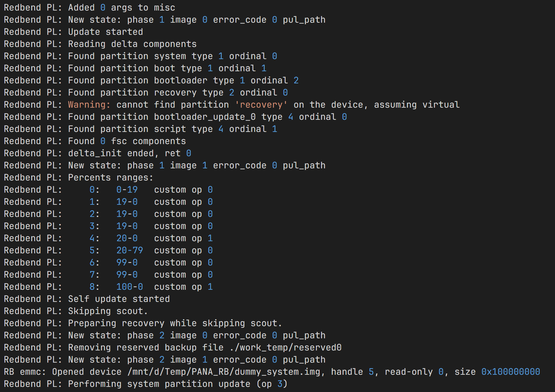Click the quoted 'recovery' string
555x392 pixels.
pyautogui.click(x=261, y=105)
